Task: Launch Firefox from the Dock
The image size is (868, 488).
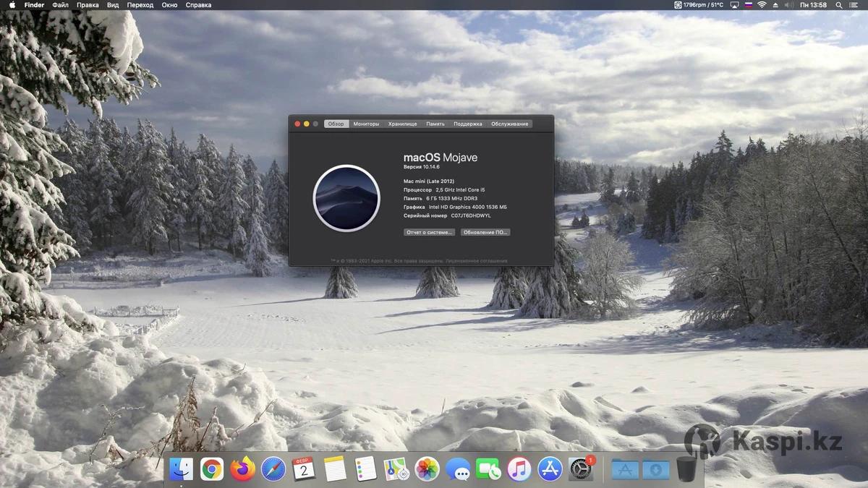Action: tap(243, 469)
